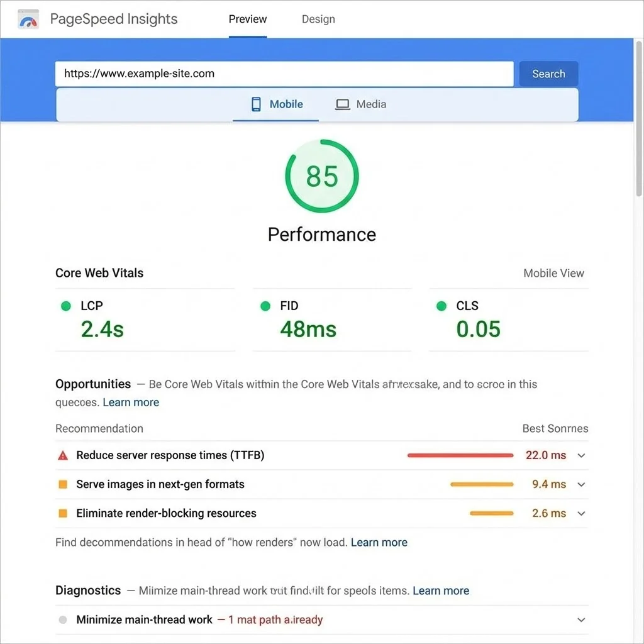Image resolution: width=644 pixels, height=644 pixels.
Task: Expand the Reduce server response times row
Action: [581, 455]
